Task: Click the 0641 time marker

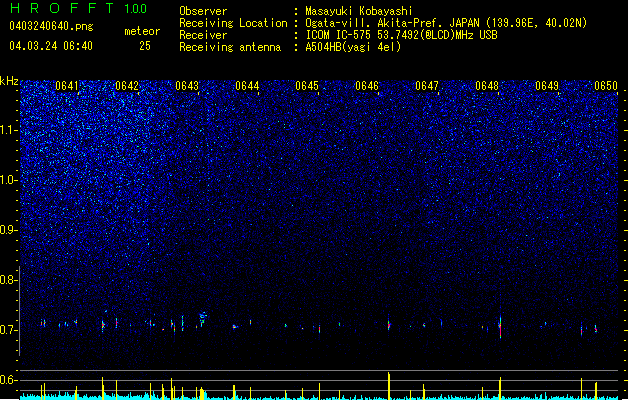Action: [x=67, y=86]
